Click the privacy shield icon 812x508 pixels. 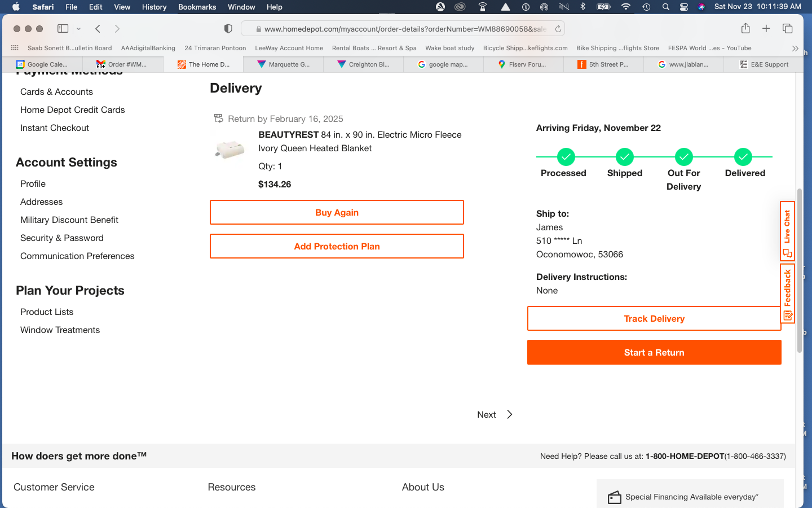coord(228,29)
